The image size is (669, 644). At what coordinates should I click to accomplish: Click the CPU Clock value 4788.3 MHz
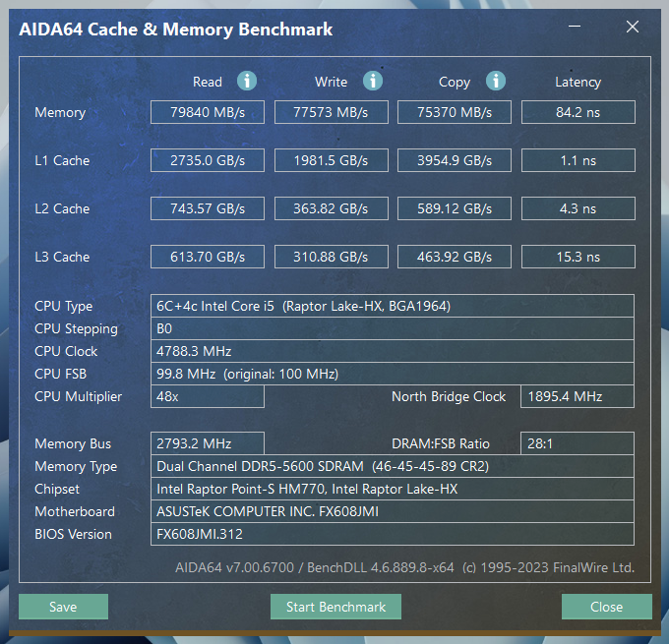click(393, 351)
